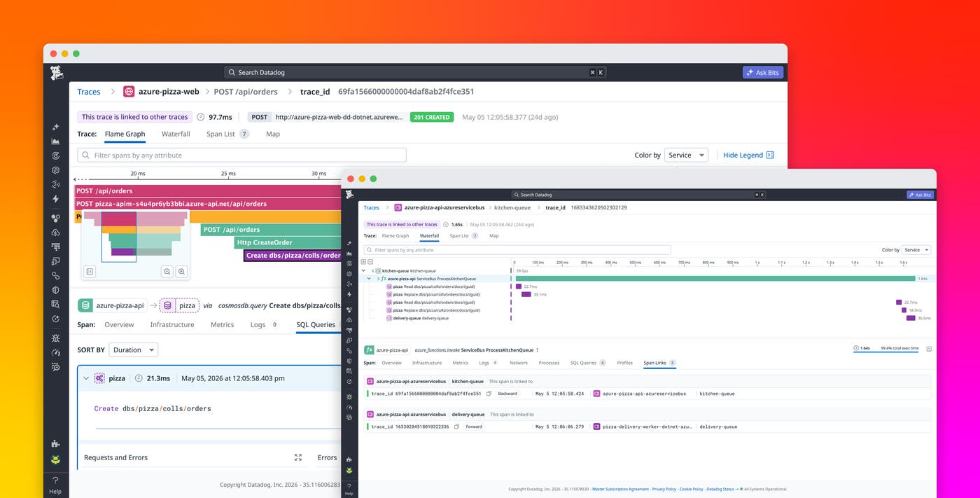Open the Span List tab in back window
Image resolution: width=980 pixels, height=498 pixels.
(227, 134)
